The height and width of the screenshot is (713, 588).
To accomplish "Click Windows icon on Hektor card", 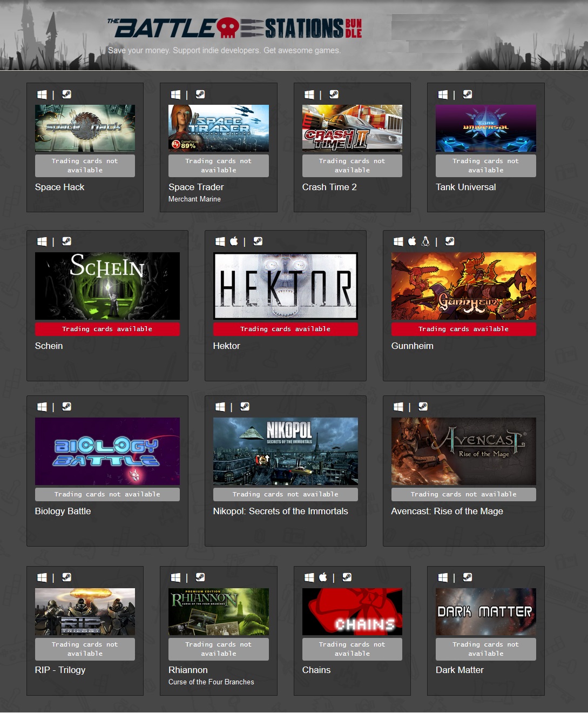I will [x=220, y=241].
